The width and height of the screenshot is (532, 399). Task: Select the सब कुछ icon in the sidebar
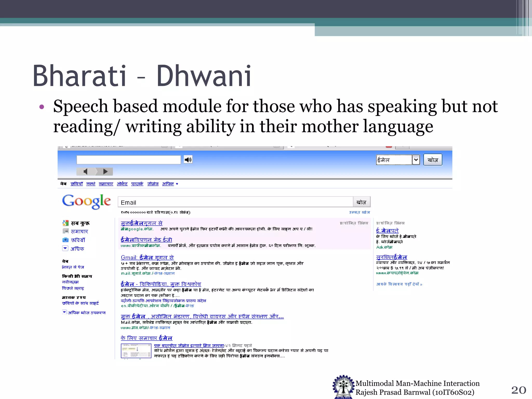[65, 223]
